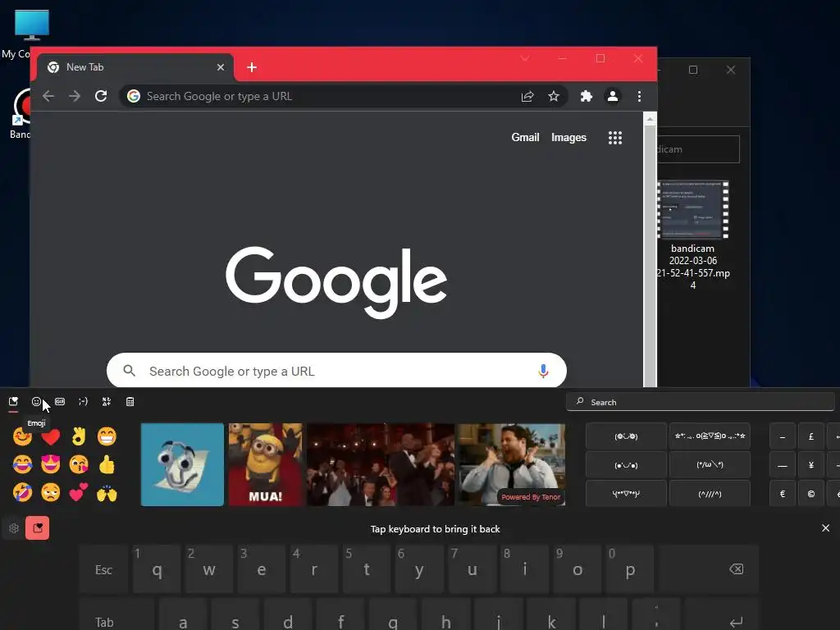840x630 pixels.
Task: Open the Chrome profile avatar
Action: 612,97
